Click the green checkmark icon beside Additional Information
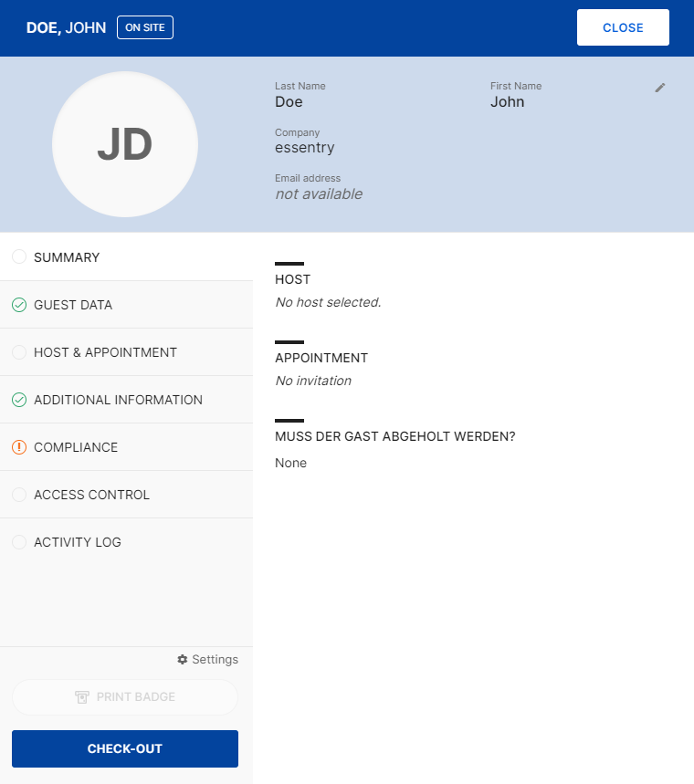The width and height of the screenshot is (694, 784). click(x=19, y=400)
